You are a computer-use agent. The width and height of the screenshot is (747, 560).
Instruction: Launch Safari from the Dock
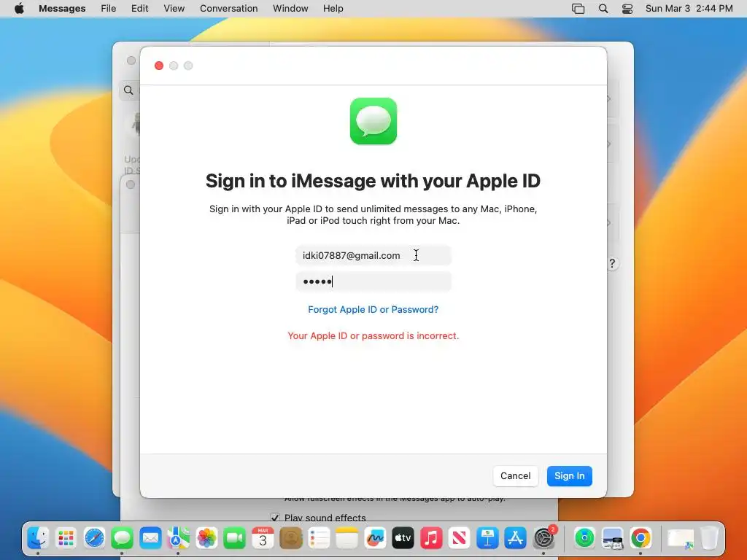pos(94,538)
